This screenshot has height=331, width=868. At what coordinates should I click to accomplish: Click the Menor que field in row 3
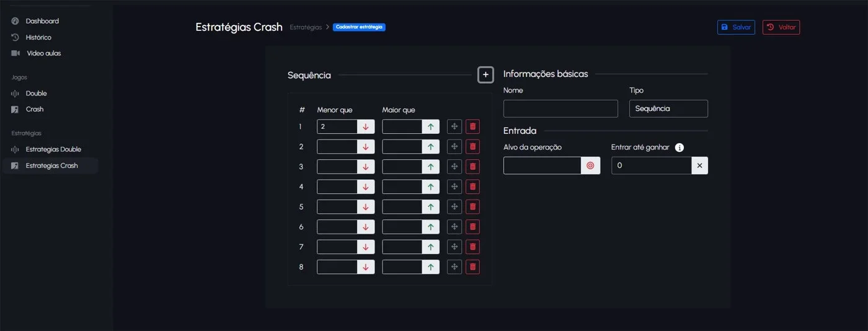337,167
